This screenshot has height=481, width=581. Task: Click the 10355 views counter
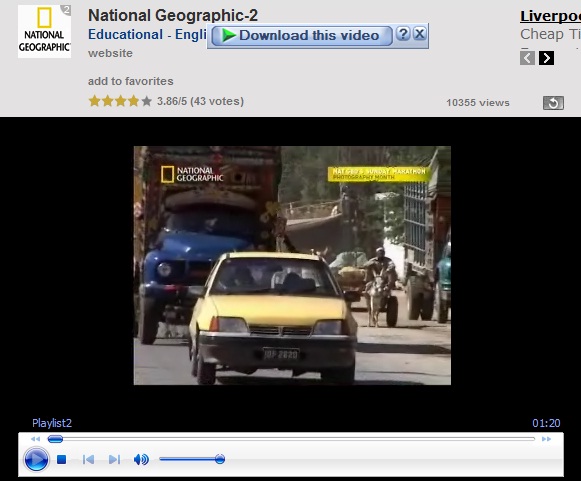point(478,103)
